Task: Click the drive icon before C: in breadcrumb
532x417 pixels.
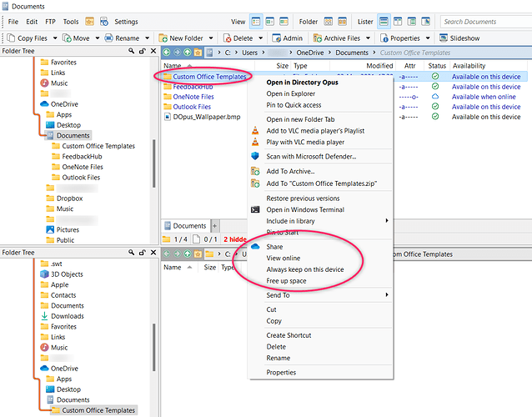Action: (209, 53)
